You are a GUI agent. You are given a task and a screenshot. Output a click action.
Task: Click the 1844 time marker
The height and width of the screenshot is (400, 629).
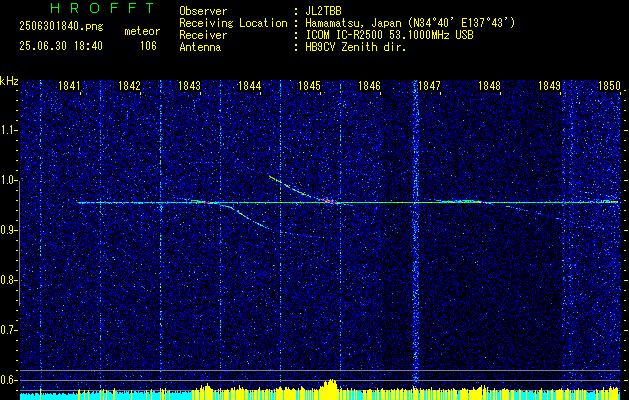(250, 85)
